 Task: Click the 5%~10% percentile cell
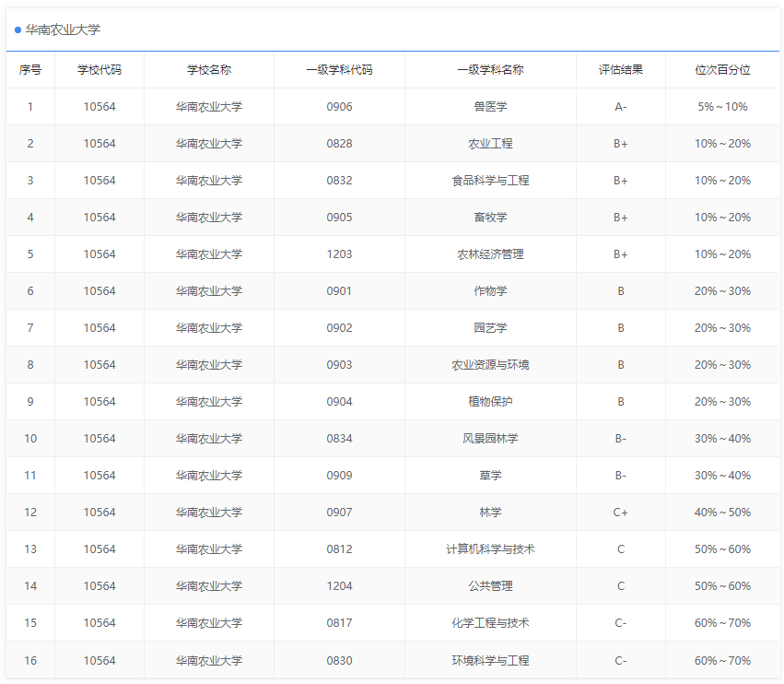pyautogui.click(x=722, y=107)
